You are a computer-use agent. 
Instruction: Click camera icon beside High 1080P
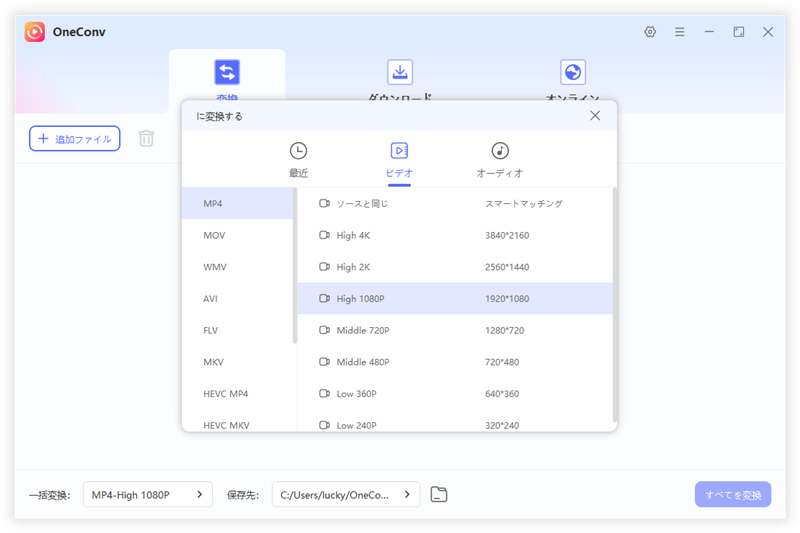pyautogui.click(x=324, y=298)
